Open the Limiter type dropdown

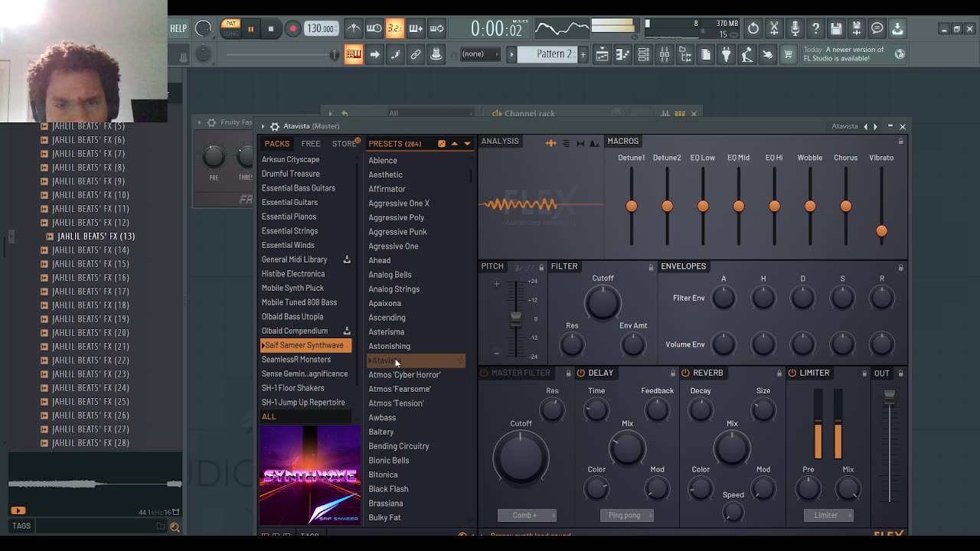(x=827, y=515)
